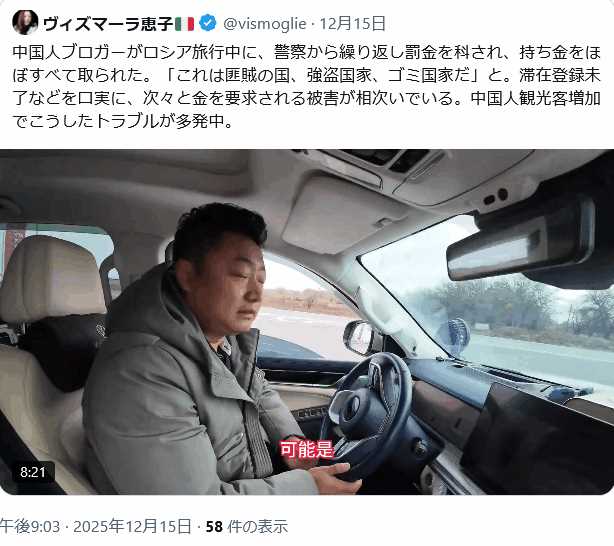Image resolution: width=614 pixels, height=546 pixels.
Task: Click the tweet body text
Action: (x=307, y=87)
